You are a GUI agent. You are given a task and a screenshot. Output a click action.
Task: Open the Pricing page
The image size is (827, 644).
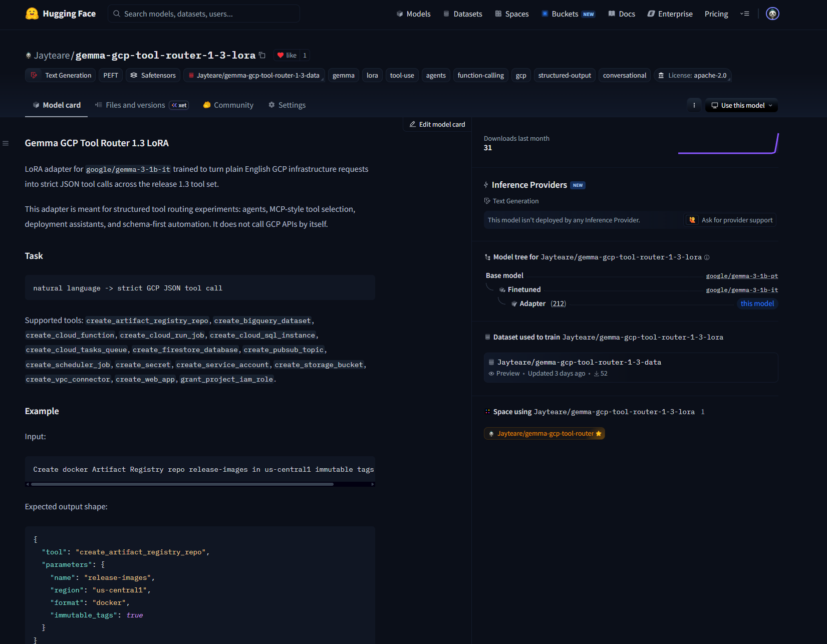716,14
